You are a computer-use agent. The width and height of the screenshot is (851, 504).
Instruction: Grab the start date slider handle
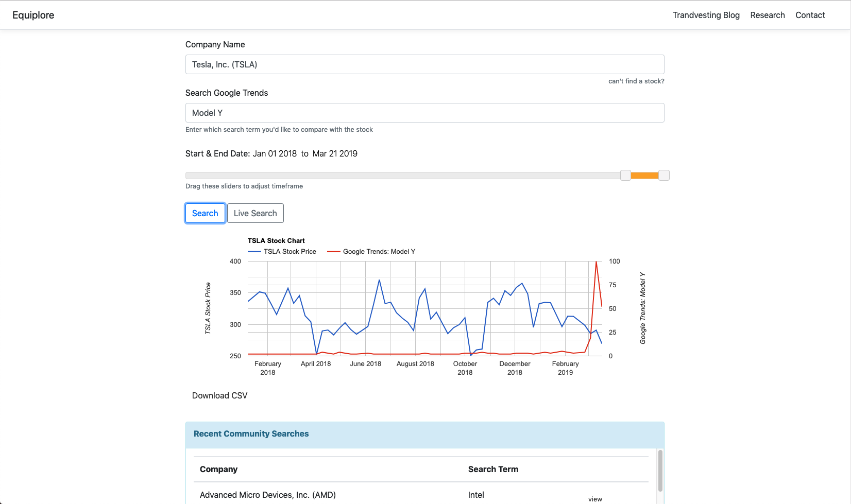pos(625,176)
